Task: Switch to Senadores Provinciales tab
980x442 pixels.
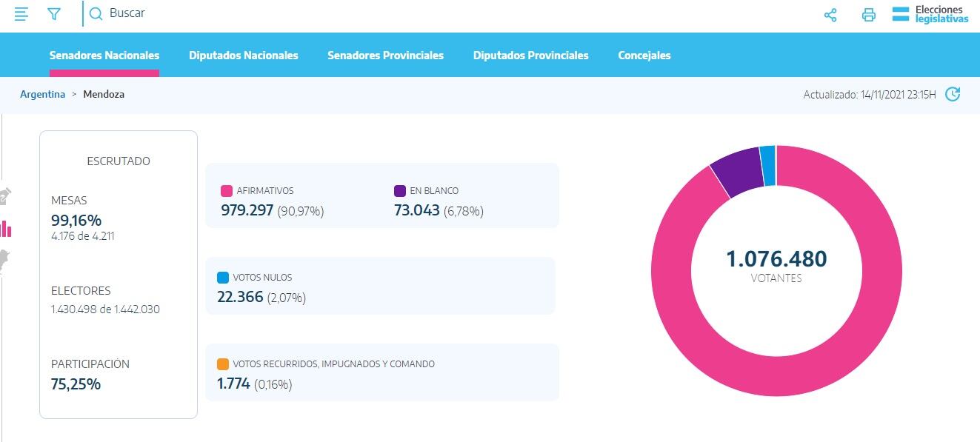Action: click(x=385, y=56)
